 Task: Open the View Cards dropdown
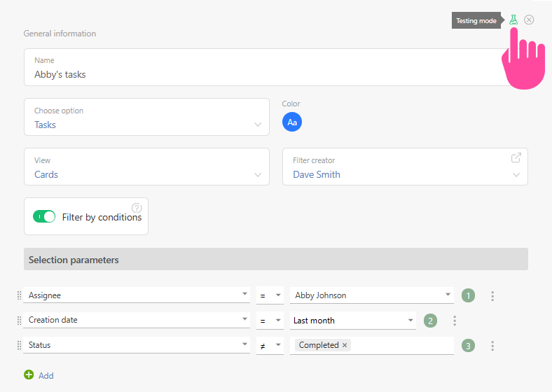pos(146,174)
